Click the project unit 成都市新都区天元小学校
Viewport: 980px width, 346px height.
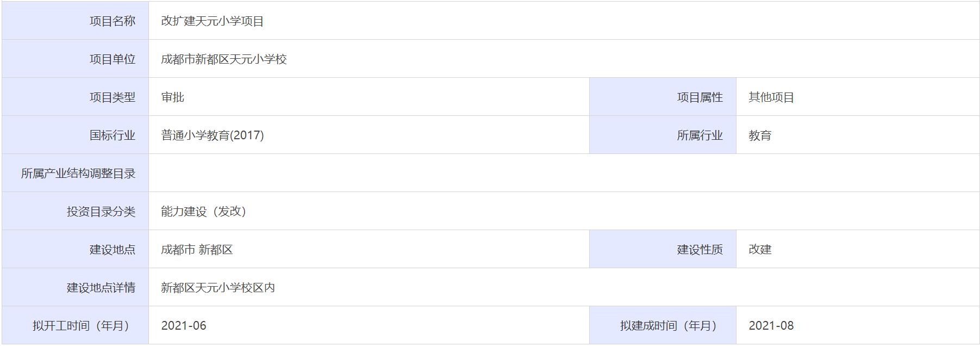tap(224, 59)
